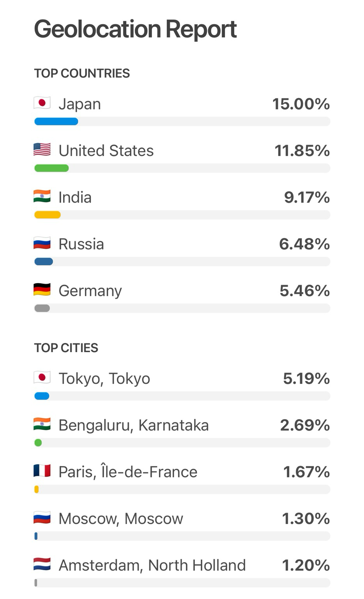Click the Netherlands flag beside Amsterdam
This screenshot has height=599, width=364.
point(42,565)
